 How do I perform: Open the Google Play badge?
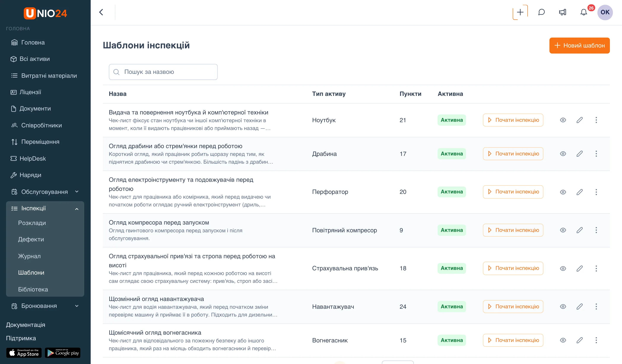coord(63,353)
